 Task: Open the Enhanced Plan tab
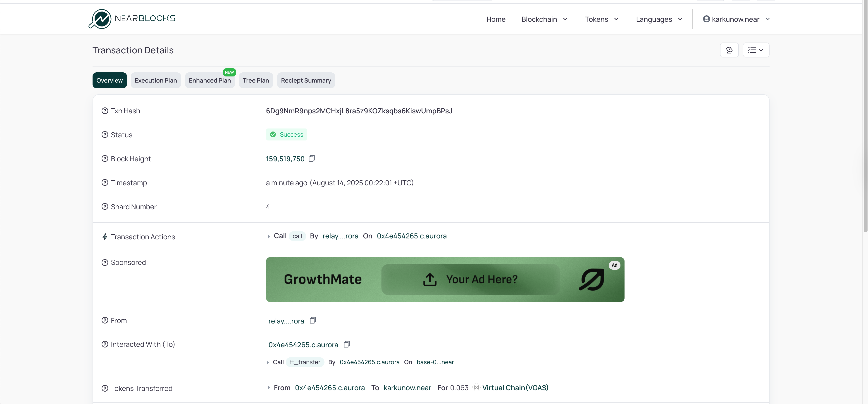210,81
